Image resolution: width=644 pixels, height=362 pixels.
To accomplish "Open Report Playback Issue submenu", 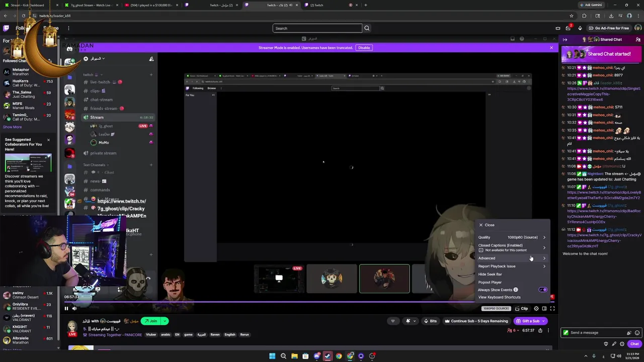I will pyautogui.click(x=512, y=266).
